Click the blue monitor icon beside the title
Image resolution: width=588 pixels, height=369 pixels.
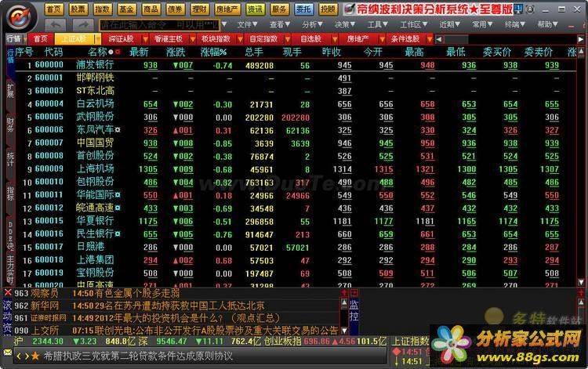coord(519,9)
